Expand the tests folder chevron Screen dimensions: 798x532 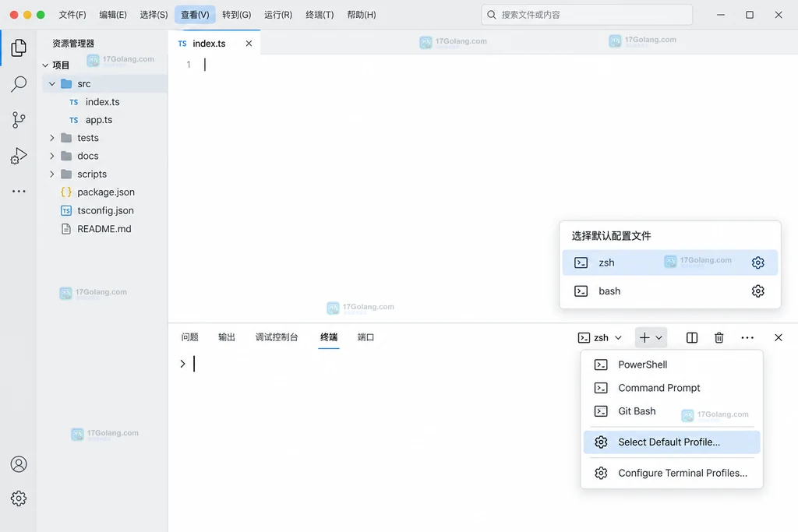(52, 138)
